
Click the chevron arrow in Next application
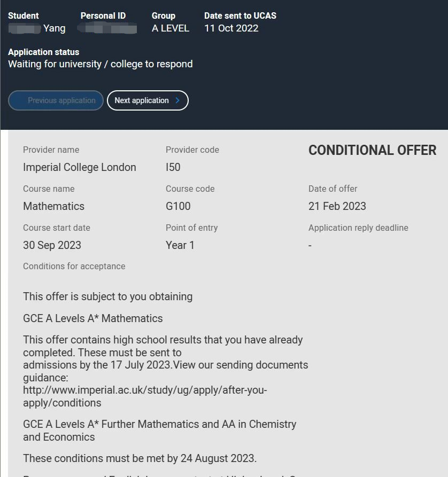(x=177, y=100)
